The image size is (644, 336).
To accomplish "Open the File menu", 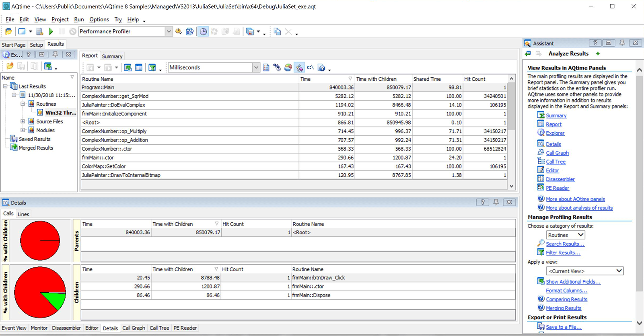I will 10,19.
